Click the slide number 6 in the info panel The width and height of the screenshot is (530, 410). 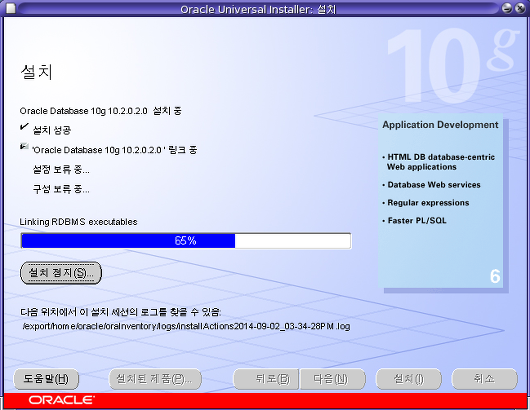495,276
